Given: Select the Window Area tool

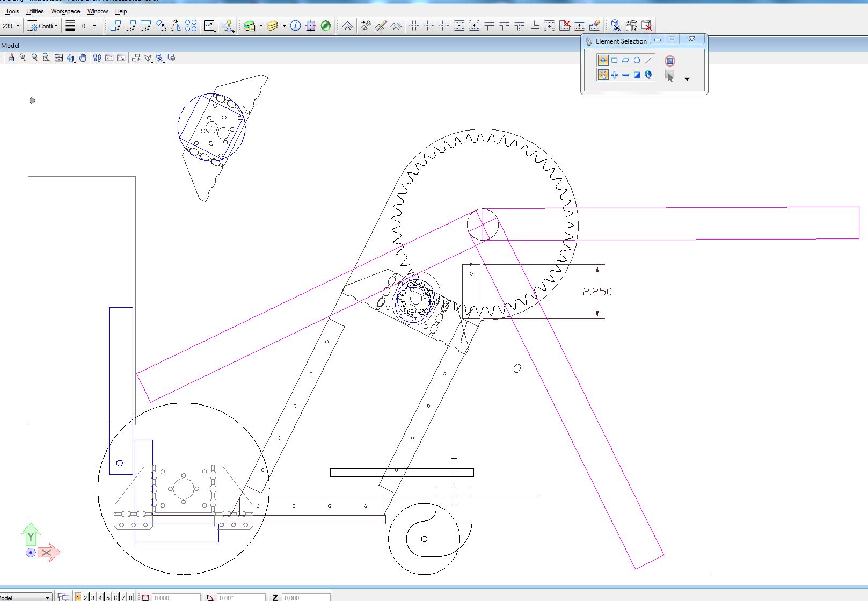Looking at the screenshot, I should pyautogui.click(x=47, y=57).
